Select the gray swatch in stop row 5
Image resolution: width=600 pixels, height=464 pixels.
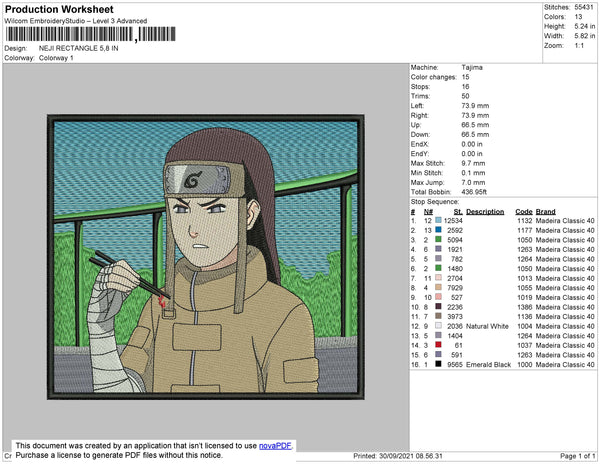(438, 259)
